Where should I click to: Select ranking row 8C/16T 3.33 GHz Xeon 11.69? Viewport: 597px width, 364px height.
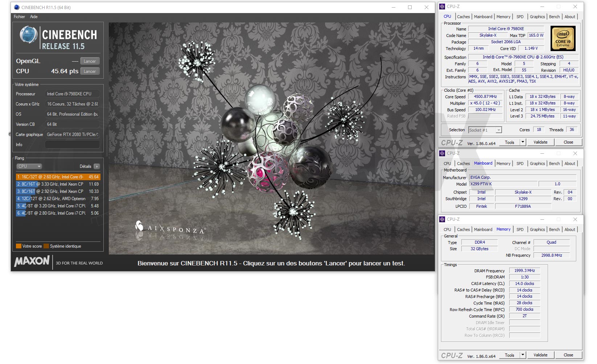(x=58, y=184)
